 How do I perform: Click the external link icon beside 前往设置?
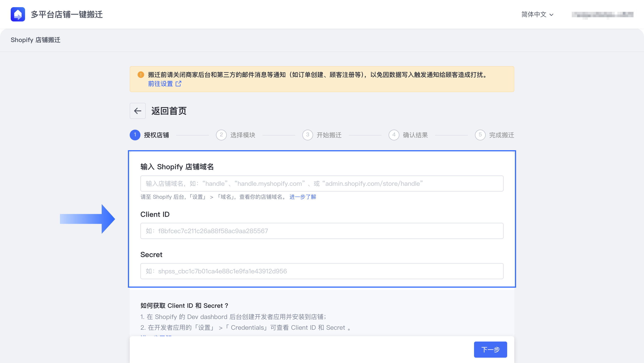178,84
